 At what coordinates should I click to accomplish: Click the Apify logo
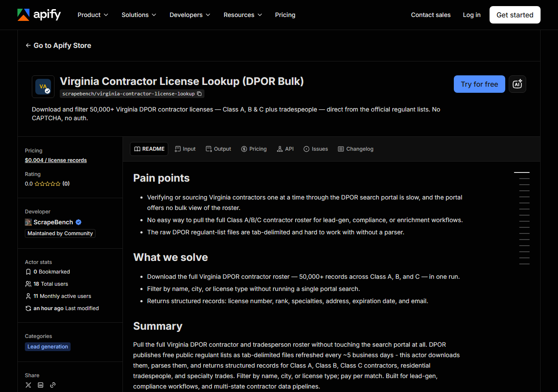click(x=39, y=15)
